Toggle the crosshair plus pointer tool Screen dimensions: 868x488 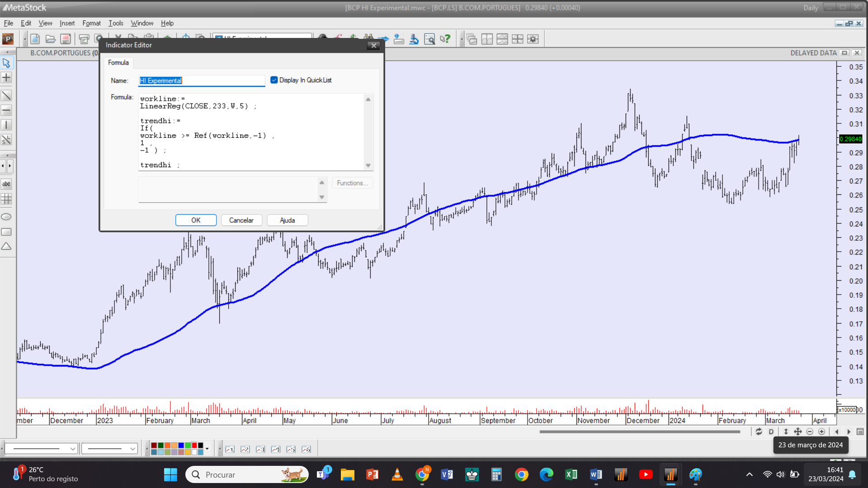coord(6,78)
